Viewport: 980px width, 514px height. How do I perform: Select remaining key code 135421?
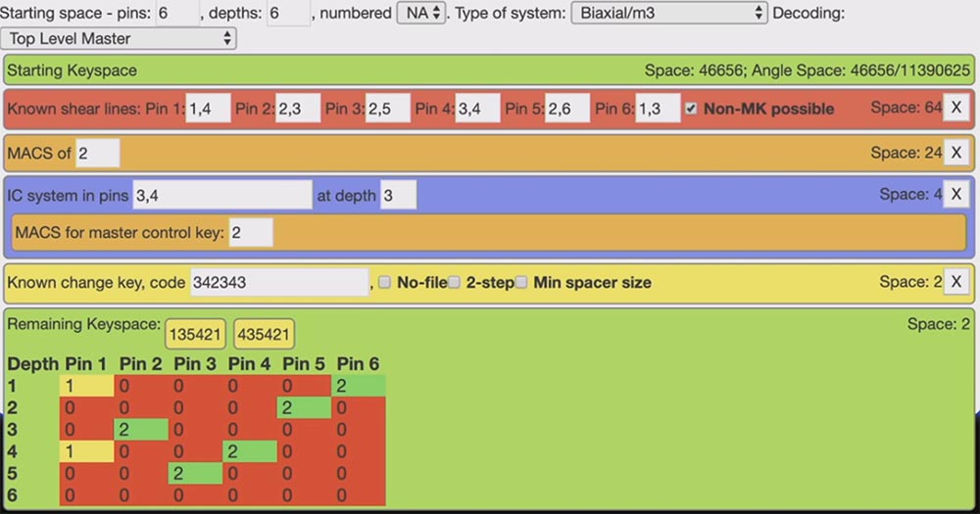[195, 334]
